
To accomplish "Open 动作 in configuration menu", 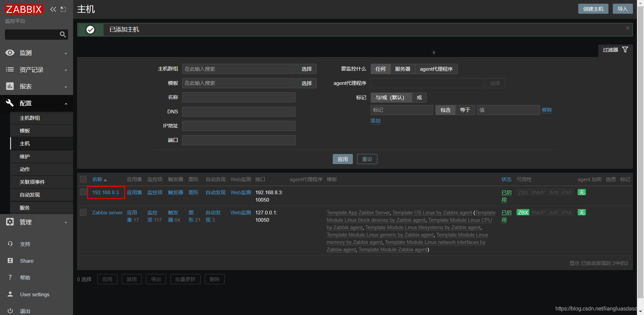I will pyautogui.click(x=42, y=169).
